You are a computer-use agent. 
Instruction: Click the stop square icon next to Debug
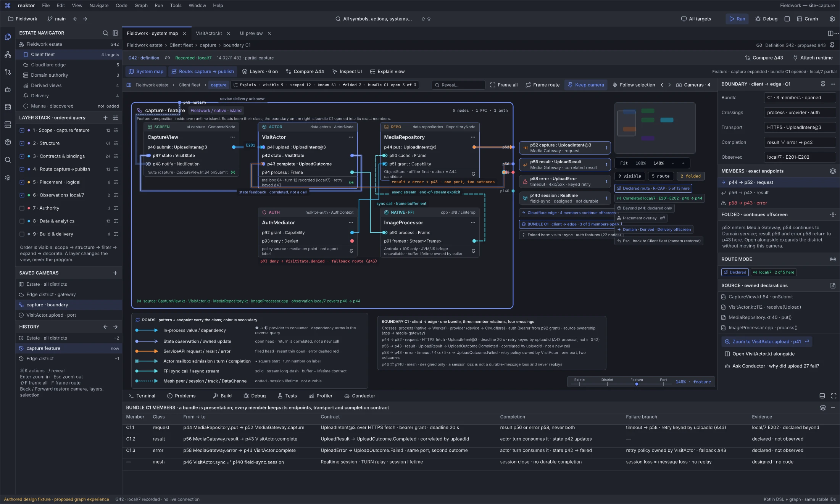(x=787, y=19)
